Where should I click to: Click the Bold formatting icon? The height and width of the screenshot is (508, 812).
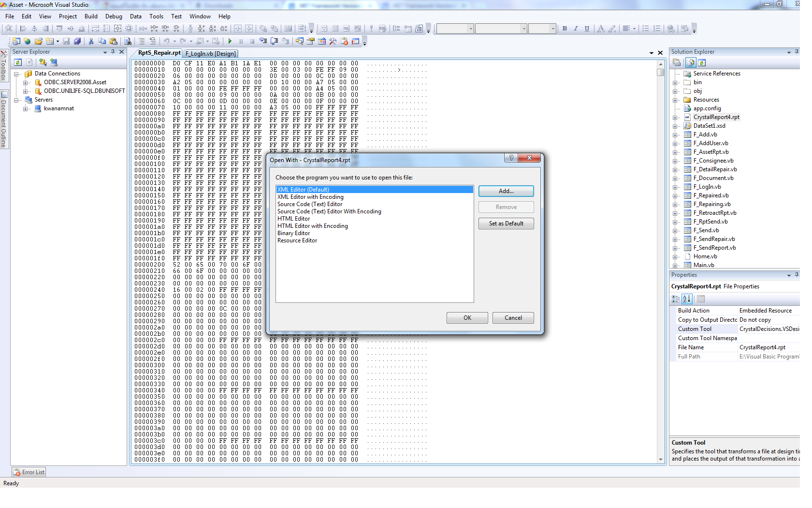tap(565, 29)
